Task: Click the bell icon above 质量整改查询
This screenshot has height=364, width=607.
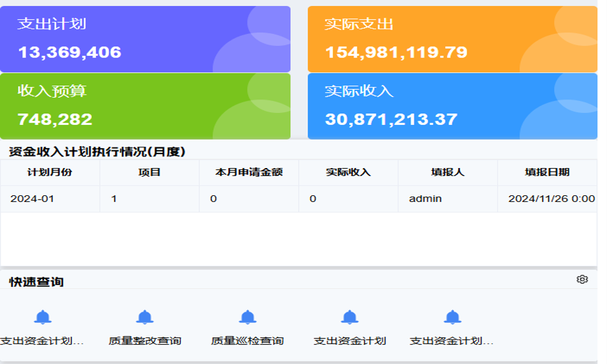Action: [x=144, y=315]
